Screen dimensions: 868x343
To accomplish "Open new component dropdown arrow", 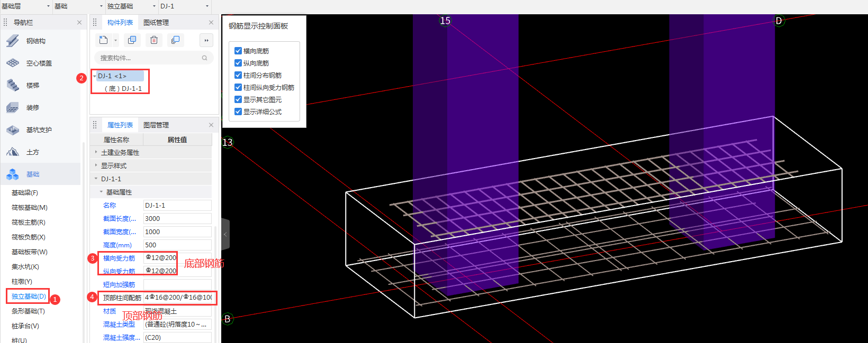I will click(115, 40).
